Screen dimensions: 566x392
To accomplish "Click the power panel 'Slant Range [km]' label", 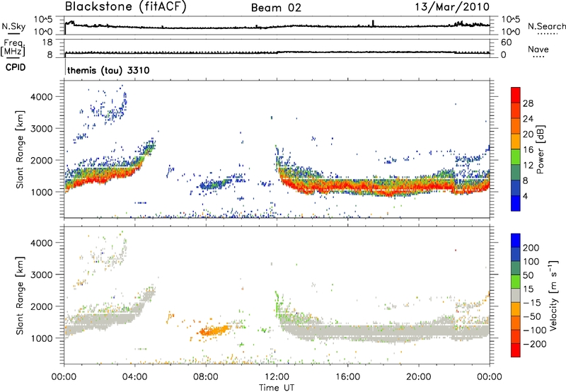I will [20, 149].
